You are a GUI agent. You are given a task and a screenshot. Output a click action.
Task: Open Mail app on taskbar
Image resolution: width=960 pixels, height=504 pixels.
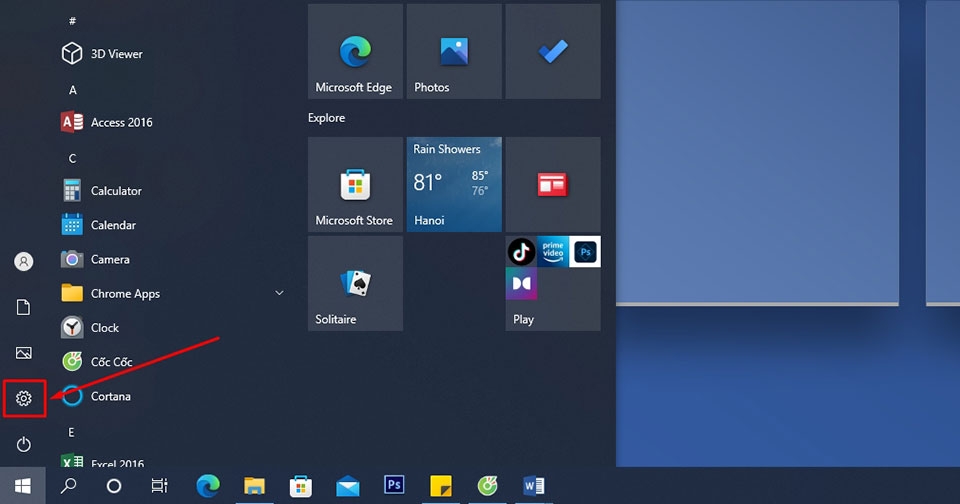click(x=348, y=486)
